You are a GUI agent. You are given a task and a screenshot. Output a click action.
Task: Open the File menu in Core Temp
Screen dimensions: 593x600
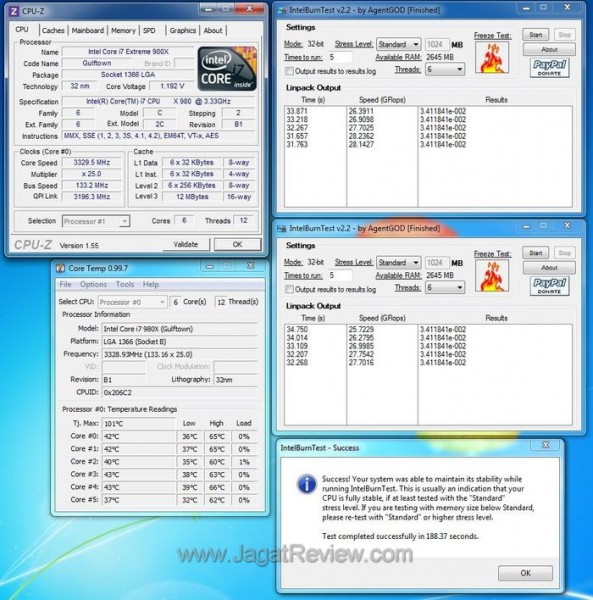point(65,284)
